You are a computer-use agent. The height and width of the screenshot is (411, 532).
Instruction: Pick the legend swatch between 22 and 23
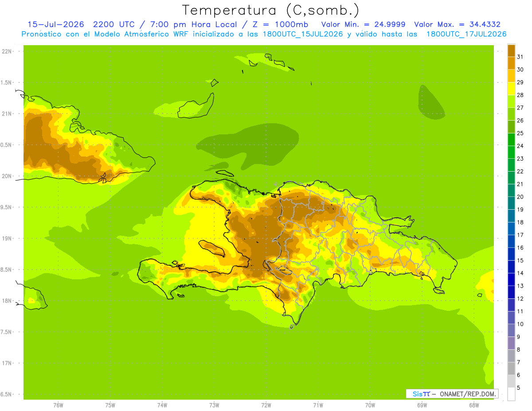[x=511, y=165]
